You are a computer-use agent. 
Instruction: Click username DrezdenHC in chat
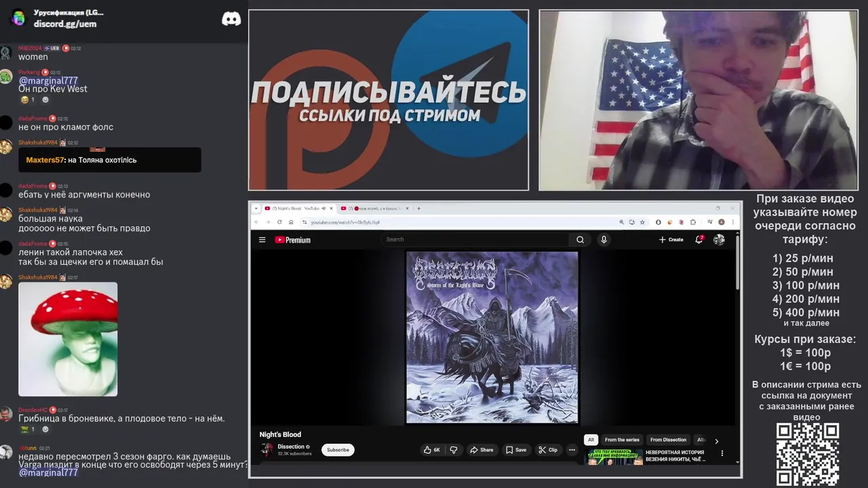(33, 410)
